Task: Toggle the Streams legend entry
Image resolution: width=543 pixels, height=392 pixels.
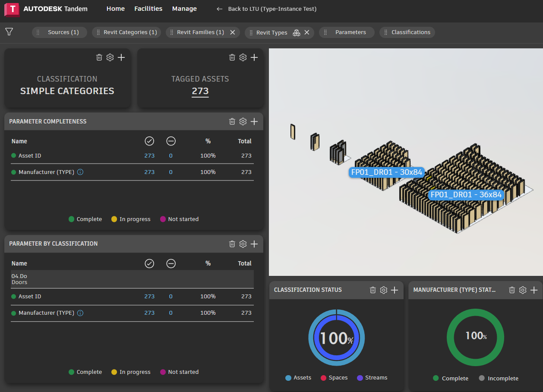Action: [x=372, y=377]
